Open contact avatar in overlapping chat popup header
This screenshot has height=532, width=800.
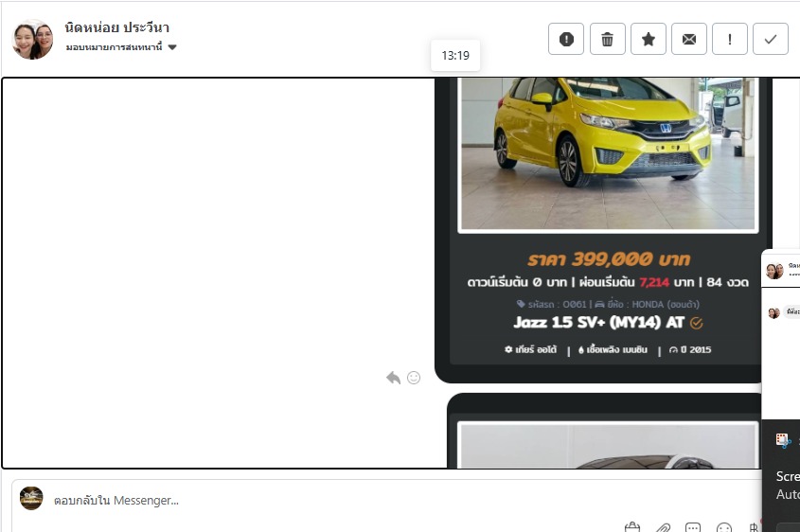pyautogui.click(x=774, y=271)
